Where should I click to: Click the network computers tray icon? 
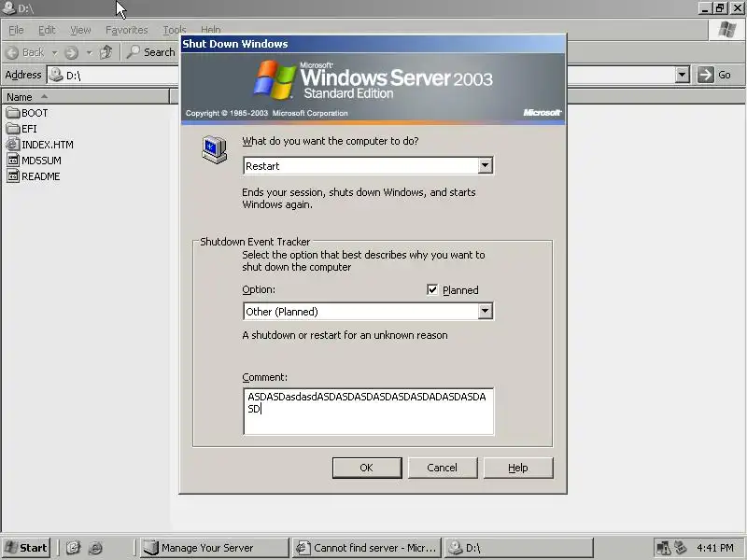tap(664, 548)
